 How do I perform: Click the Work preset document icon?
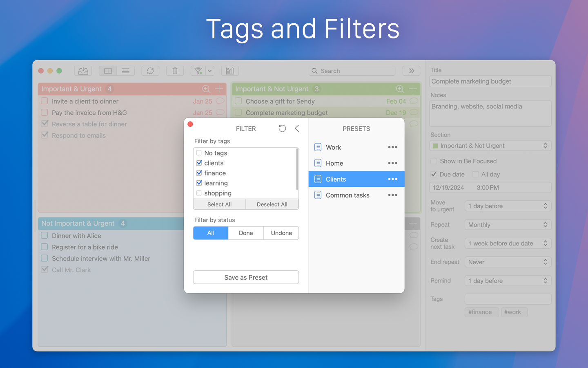(318, 147)
